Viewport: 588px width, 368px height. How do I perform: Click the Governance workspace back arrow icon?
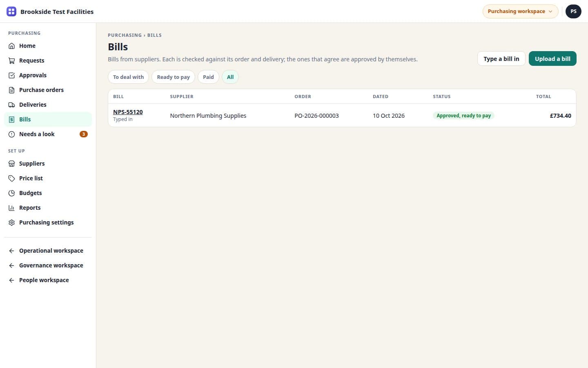point(11,265)
